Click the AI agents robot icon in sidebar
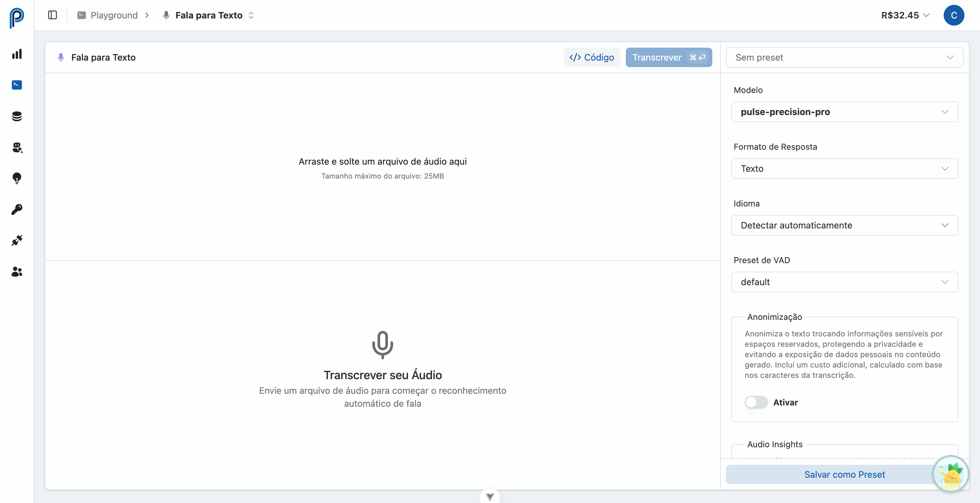This screenshot has width=980, height=503. [16, 148]
